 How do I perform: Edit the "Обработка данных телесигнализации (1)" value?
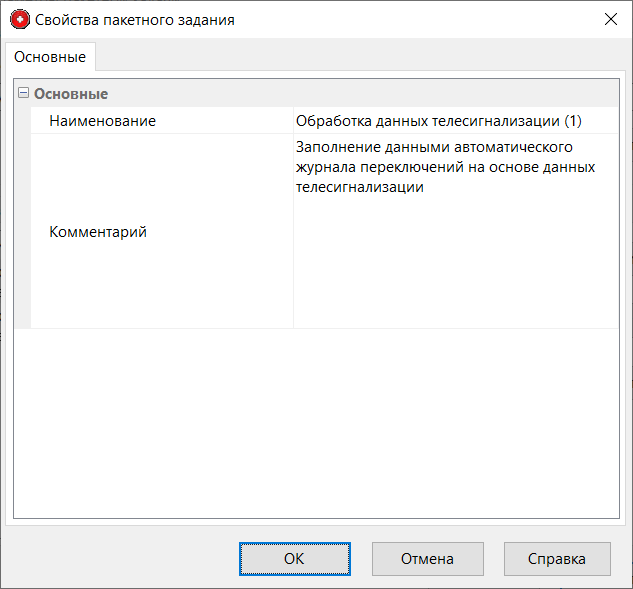[438, 121]
